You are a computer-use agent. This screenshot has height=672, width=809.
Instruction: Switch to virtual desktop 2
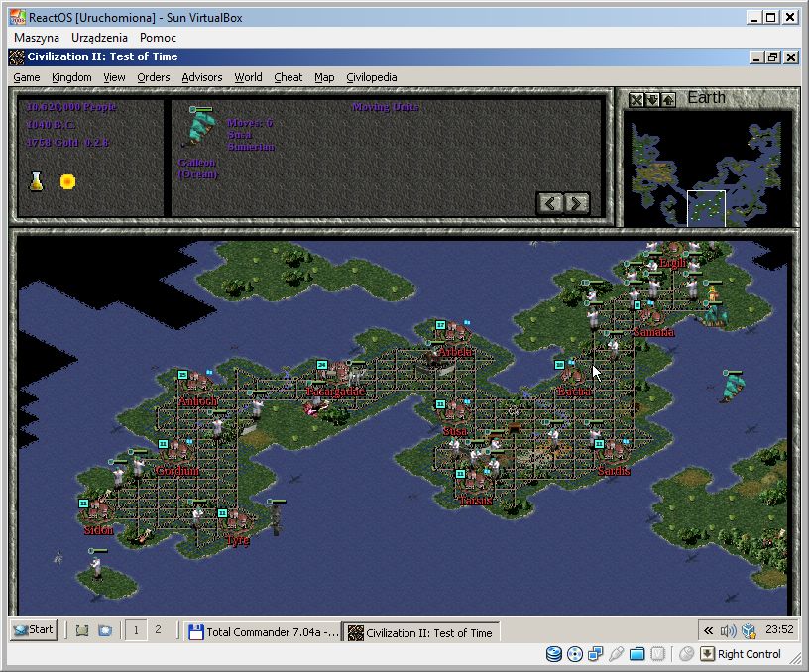pyautogui.click(x=157, y=630)
